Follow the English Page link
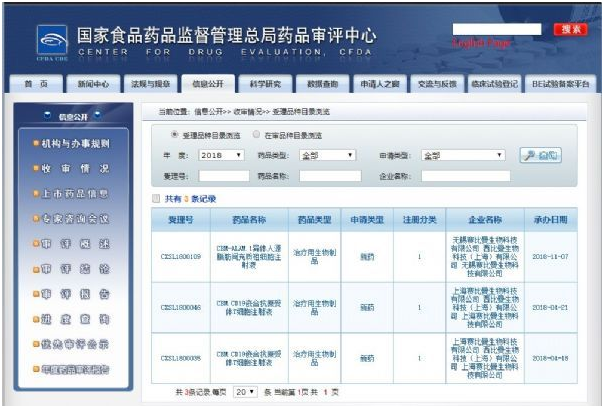This screenshot has height=408, width=604. pyautogui.click(x=482, y=43)
